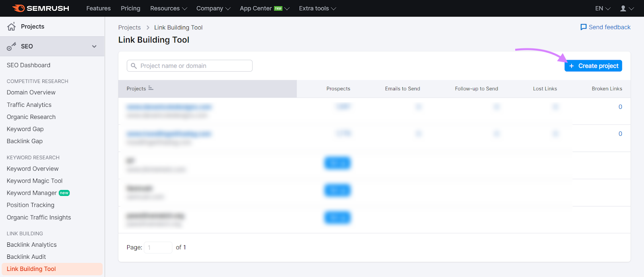This screenshot has width=644, height=277.
Task: Expand the Company dropdown
Action: (x=213, y=8)
